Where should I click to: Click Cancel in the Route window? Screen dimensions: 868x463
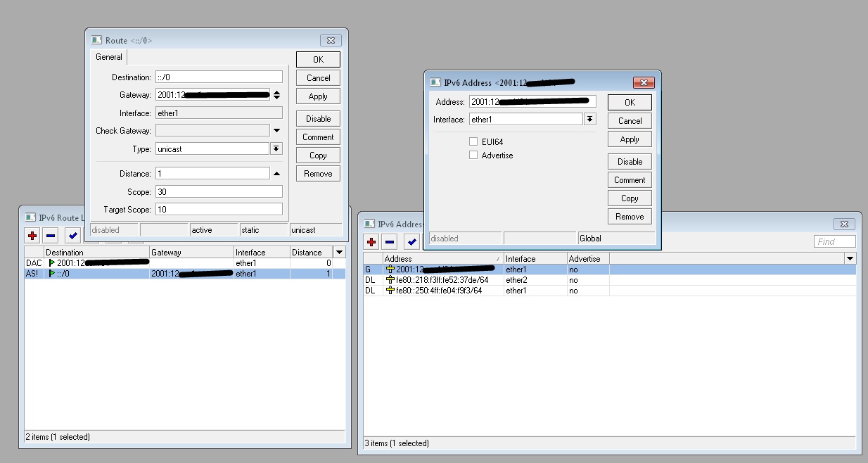tap(319, 78)
